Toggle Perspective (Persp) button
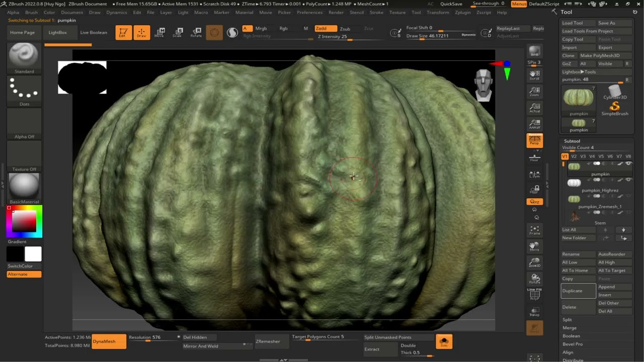This screenshot has width=644, height=362. (534, 140)
